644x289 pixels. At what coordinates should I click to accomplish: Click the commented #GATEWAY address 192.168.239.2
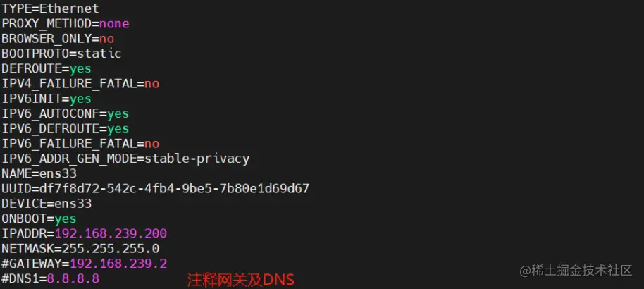tap(118, 264)
